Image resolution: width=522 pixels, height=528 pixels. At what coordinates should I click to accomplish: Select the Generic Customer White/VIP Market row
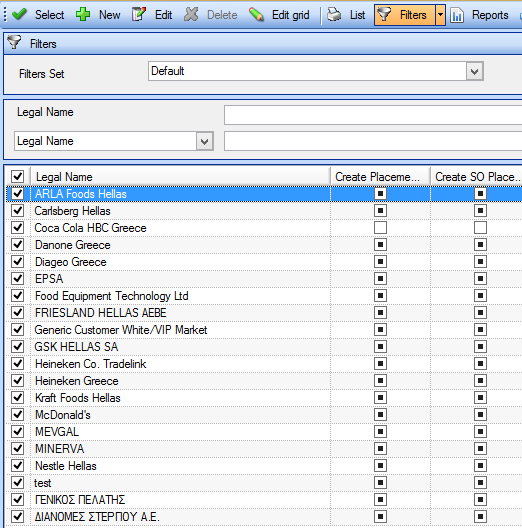264,330
